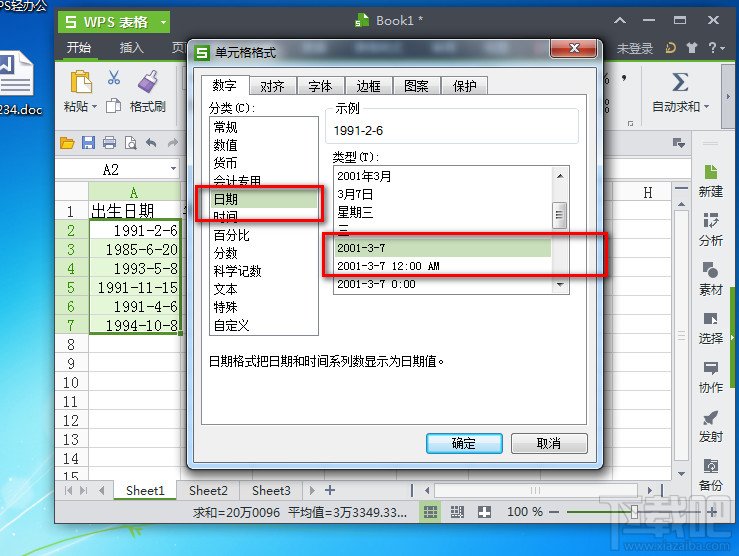Click the Cut scissors icon
The height and width of the screenshot is (556, 739).
point(113,78)
